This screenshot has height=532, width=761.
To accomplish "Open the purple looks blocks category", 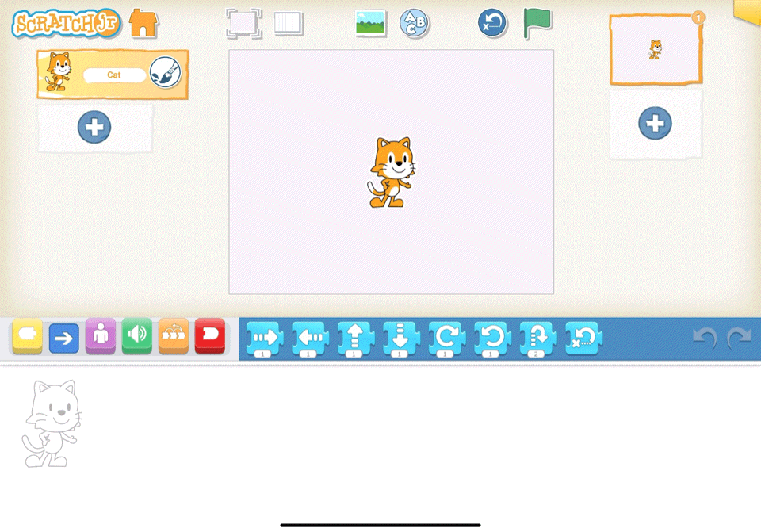I will 101,335.
